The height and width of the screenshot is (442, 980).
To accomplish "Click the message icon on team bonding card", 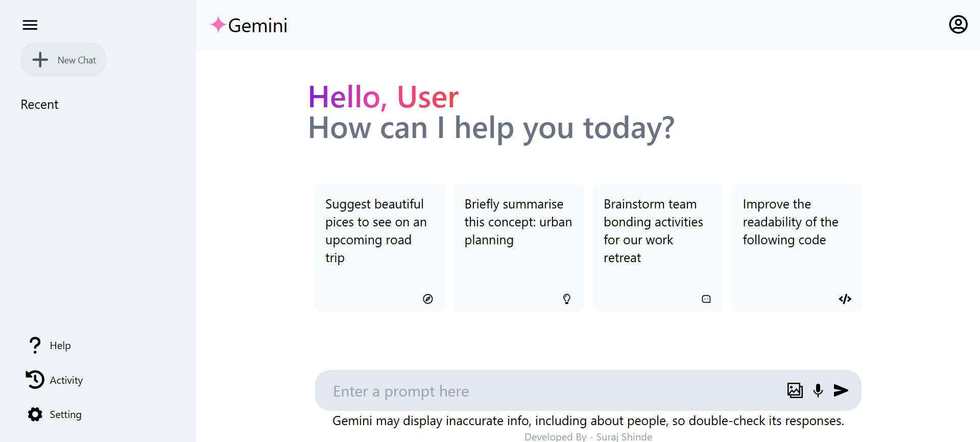I will (706, 299).
